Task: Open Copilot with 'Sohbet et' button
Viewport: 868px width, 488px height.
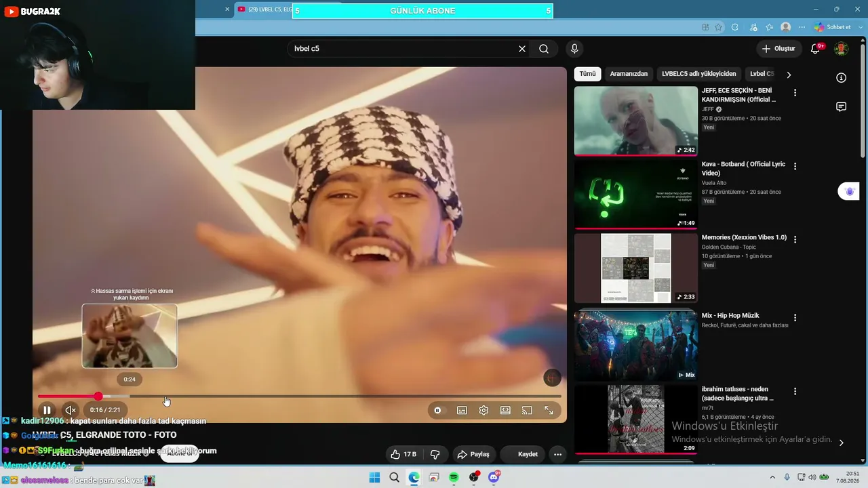Action: pyautogui.click(x=833, y=27)
